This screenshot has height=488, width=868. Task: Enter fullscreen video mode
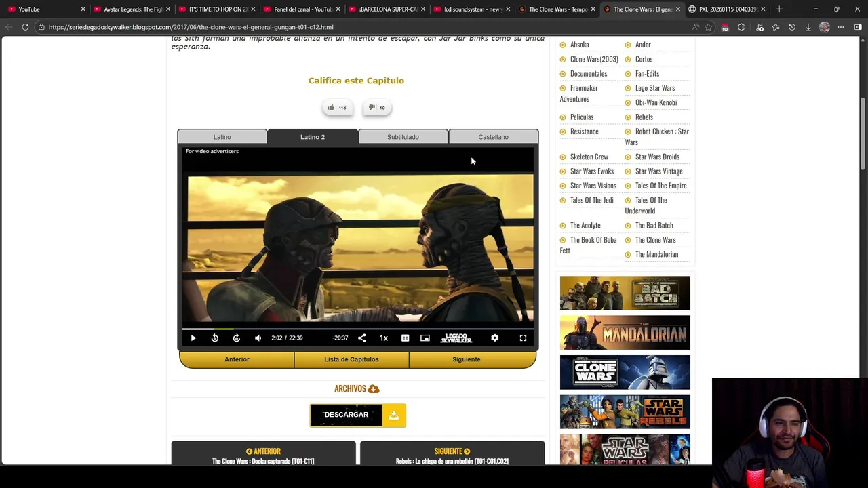click(523, 338)
